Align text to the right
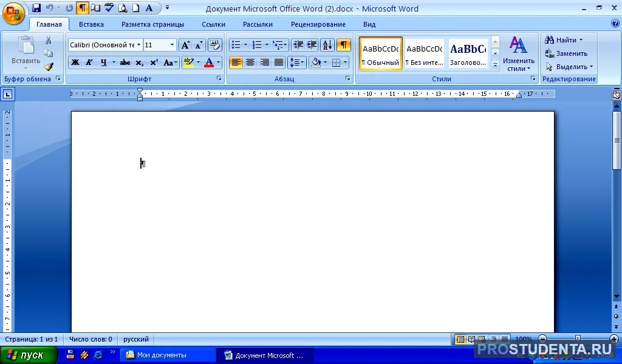Image resolution: width=622 pixels, height=364 pixels. click(x=264, y=62)
